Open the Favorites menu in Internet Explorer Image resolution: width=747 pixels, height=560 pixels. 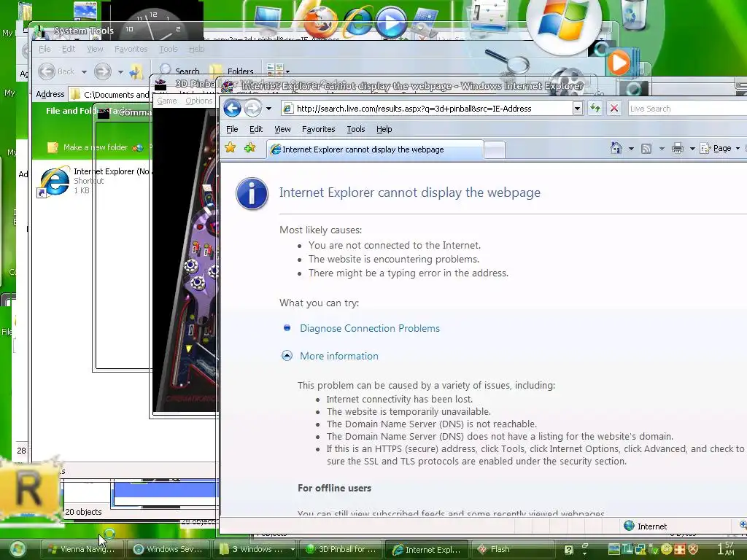tap(318, 129)
